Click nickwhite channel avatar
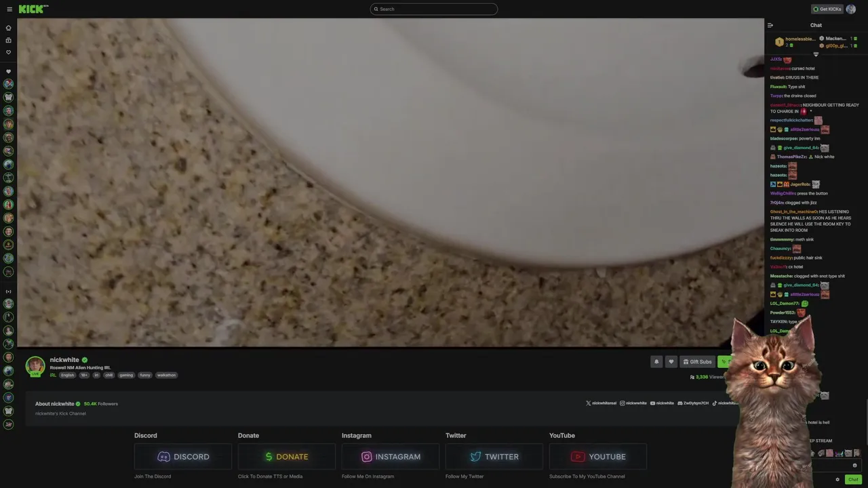The width and height of the screenshot is (868, 488). (x=35, y=366)
